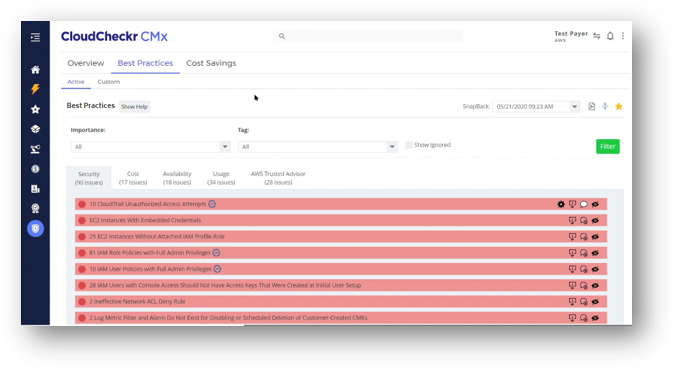Open the Usage (34 issues) tab
Screen dimensions: 674x368
tap(221, 178)
